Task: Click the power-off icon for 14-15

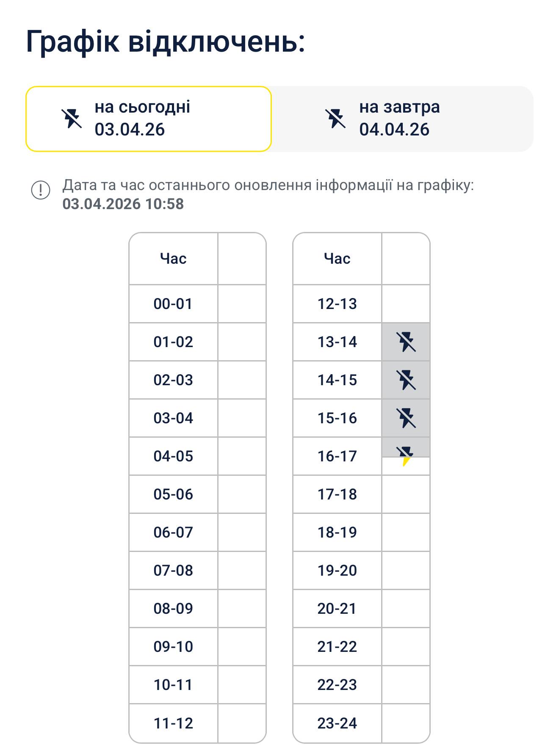Action: coord(406,380)
